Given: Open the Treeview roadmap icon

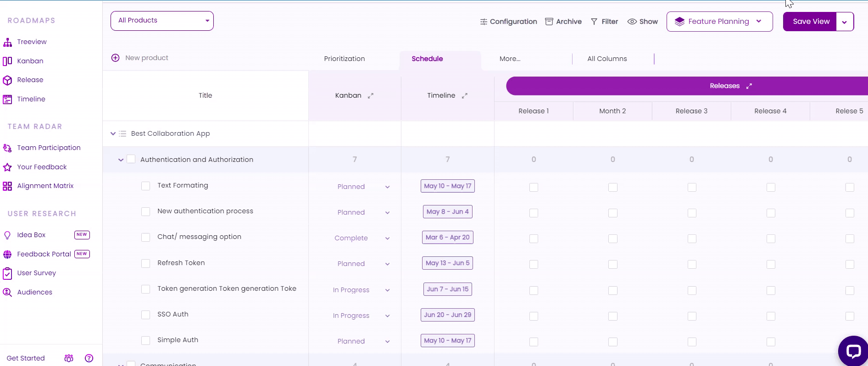Looking at the screenshot, I should tap(7, 42).
